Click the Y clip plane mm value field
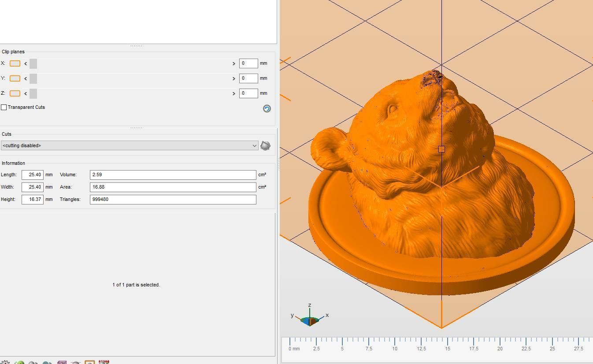The width and height of the screenshot is (593, 364). 248,78
